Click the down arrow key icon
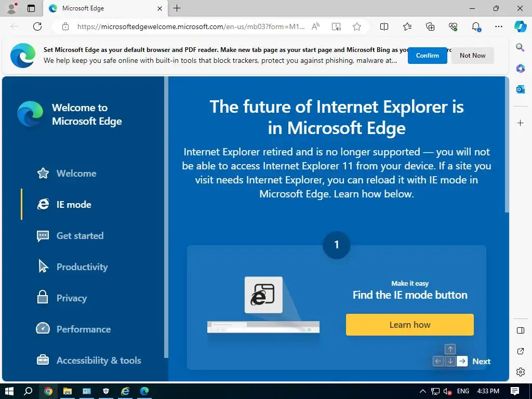532x399 pixels. pyautogui.click(x=450, y=362)
